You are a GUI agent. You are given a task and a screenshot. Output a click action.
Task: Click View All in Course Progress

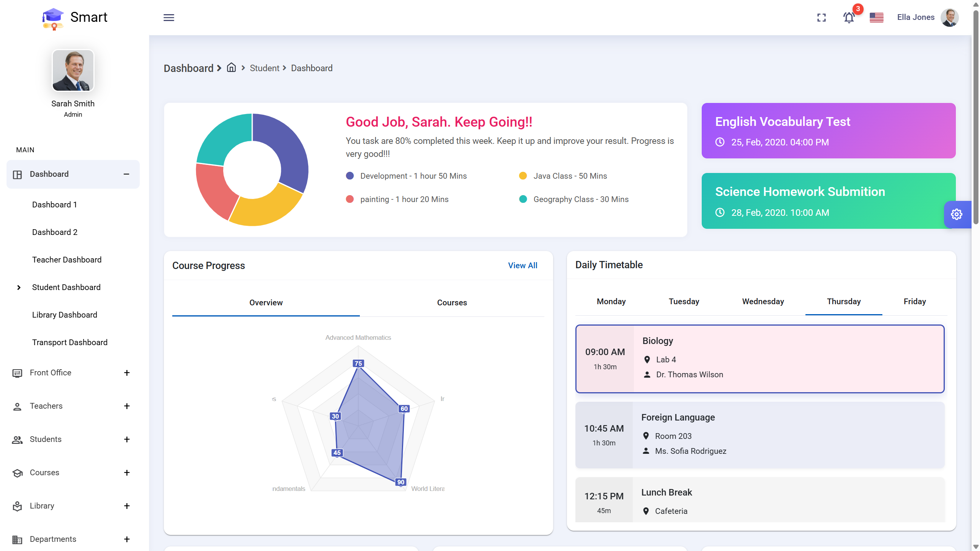(x=523, y=266)
